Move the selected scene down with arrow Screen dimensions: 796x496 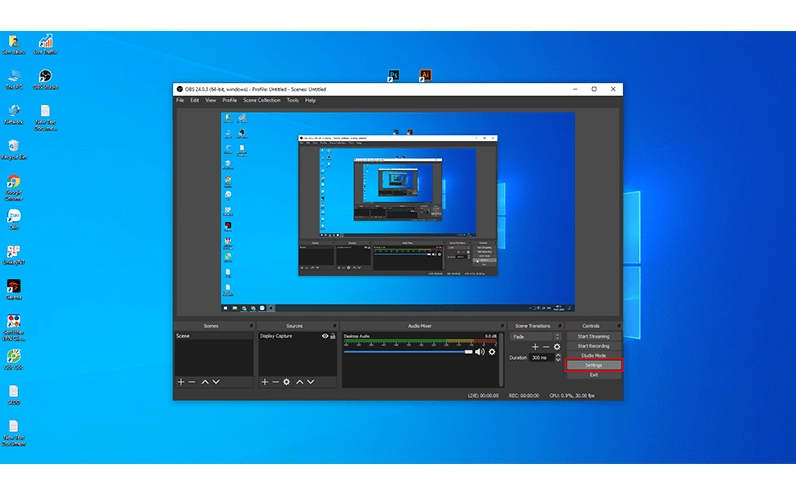(x=217, y=382)
